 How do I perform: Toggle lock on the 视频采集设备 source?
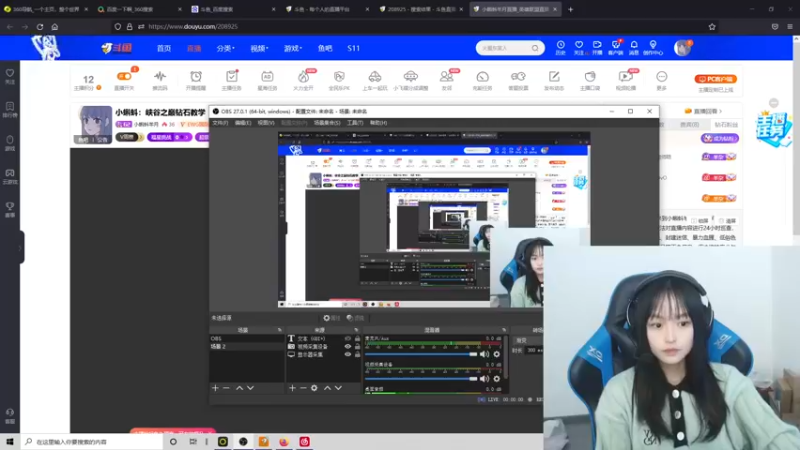pos(357,346)
